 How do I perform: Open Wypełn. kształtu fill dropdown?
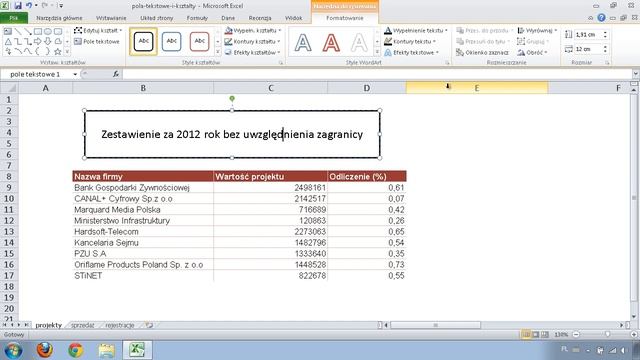253,31
